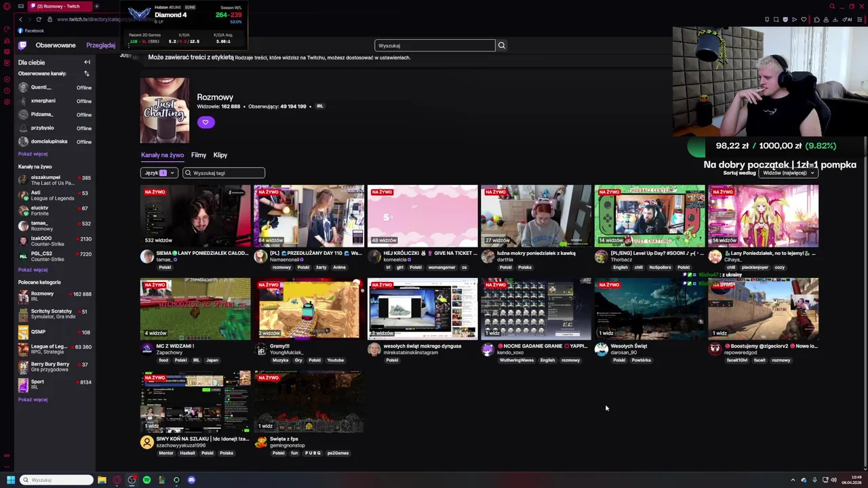This screenshot has height=488, width=868.
Task: Open olszakumpel live channel in sidebar
Action: (54, 180)
